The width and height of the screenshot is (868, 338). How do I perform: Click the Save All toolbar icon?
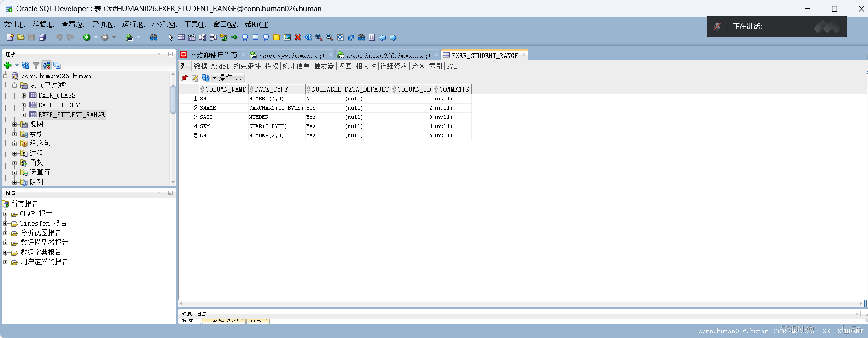click(42, 37)
